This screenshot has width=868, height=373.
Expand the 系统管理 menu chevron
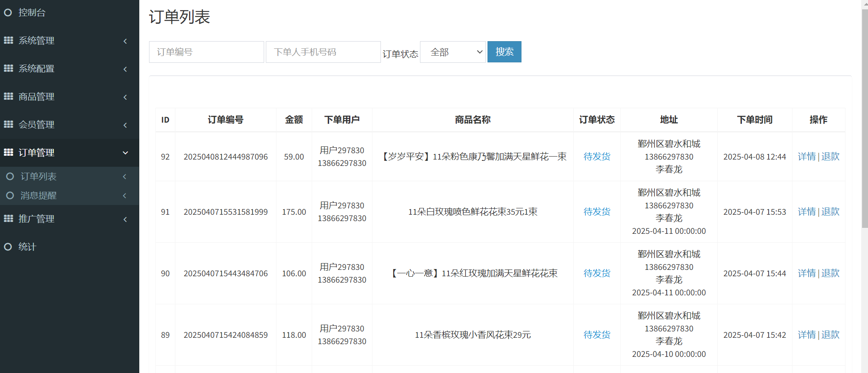(x=125, y=41)
